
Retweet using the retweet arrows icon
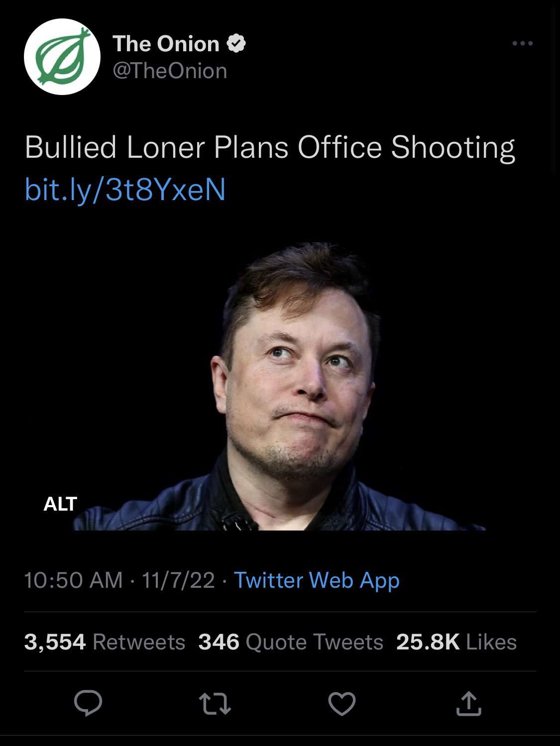pos(215,704)
